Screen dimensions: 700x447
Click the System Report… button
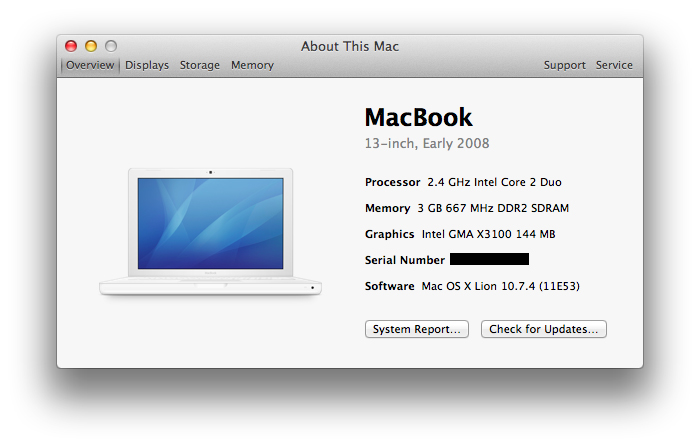pos(417,329)
